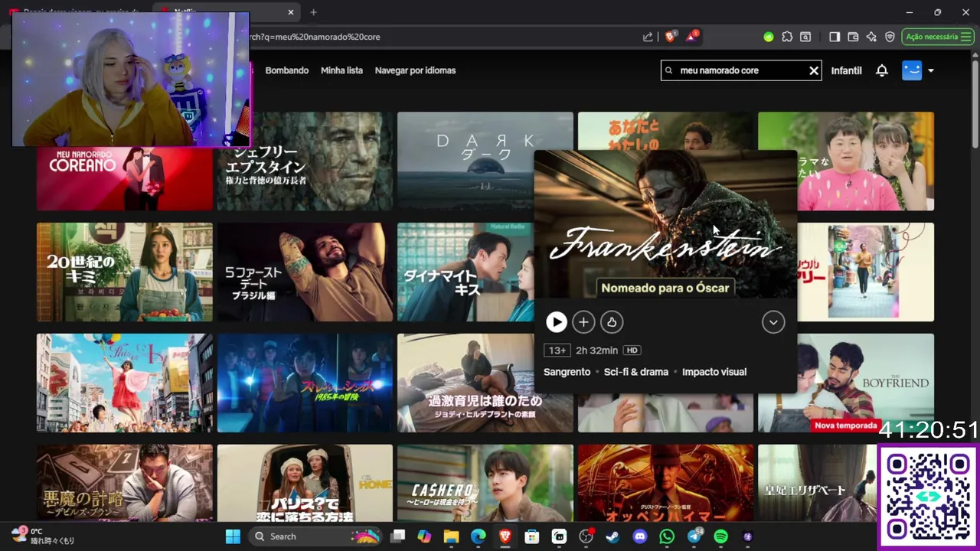The height and width of the screenshot is (551, 980).
Task: Open Minha lista page
Action: (341, 70)
